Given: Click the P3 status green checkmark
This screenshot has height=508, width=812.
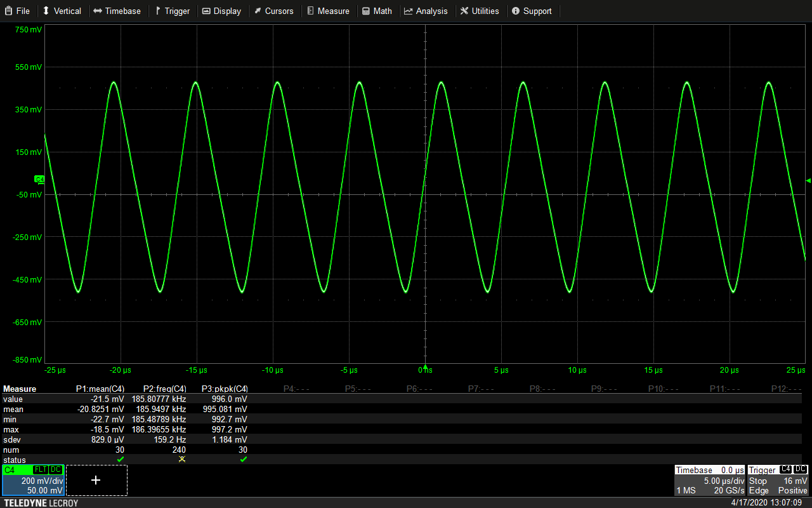Looking at the screenshot, I should (244, 459).
